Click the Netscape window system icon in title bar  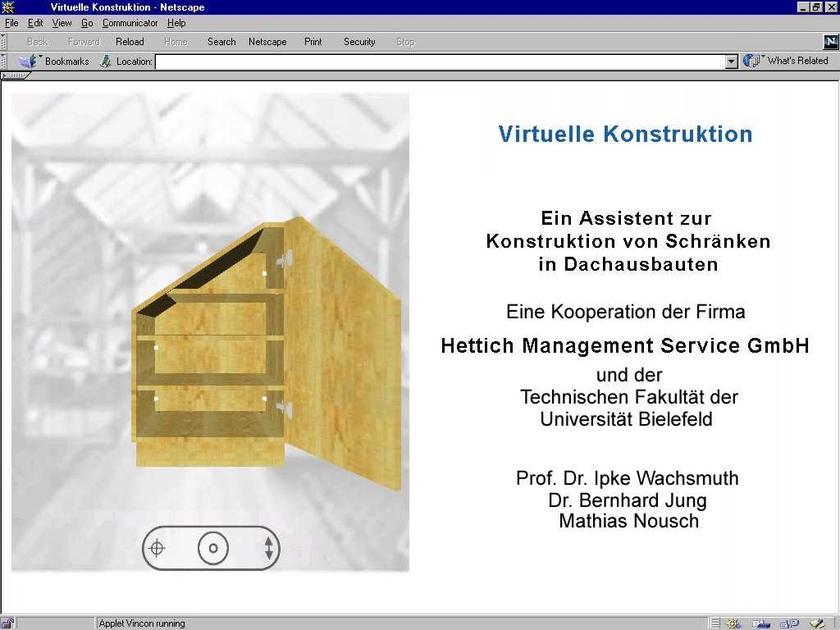click(x=7, y=7)
